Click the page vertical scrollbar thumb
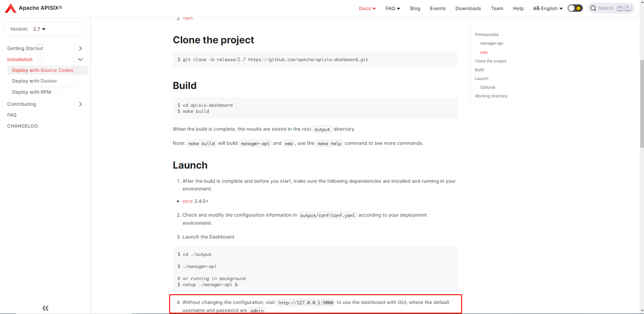This screenshot has width=644, height=314. [x=642, y=104]
